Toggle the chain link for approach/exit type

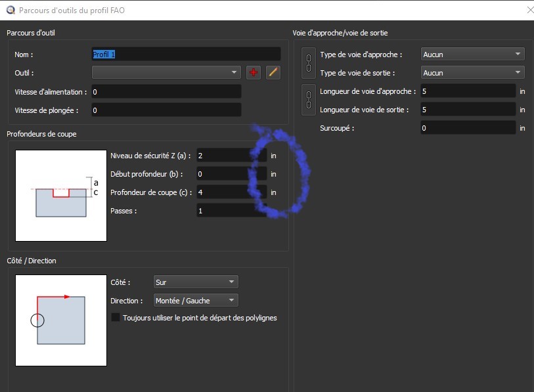(309, 63)
